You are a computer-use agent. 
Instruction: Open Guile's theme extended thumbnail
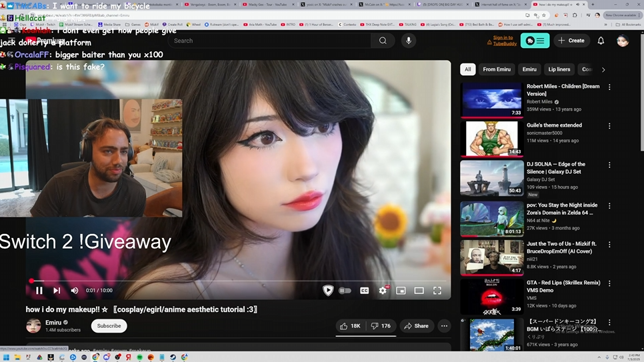pos(491,139)
